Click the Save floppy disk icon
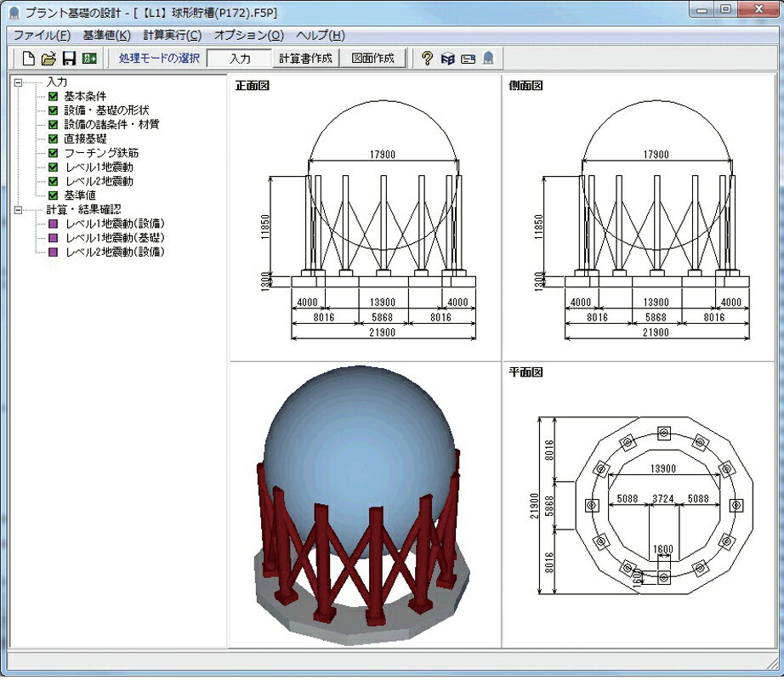 point(69,59)
